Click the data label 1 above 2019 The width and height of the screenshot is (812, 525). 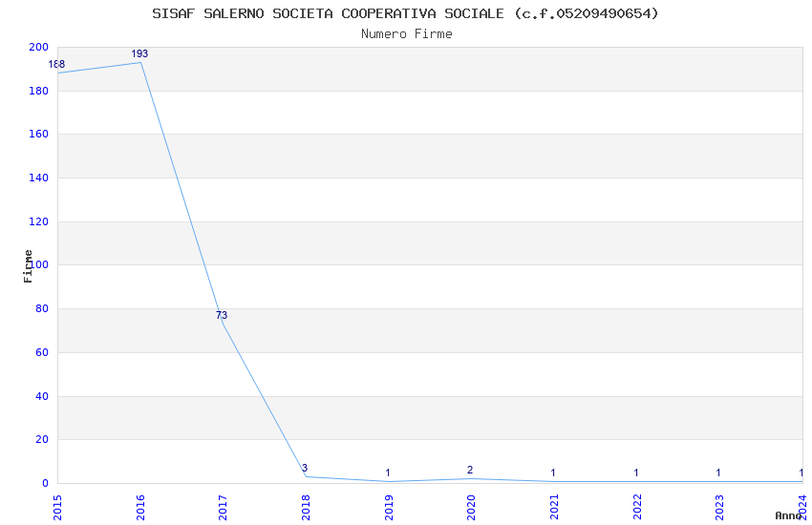(387, 472)
